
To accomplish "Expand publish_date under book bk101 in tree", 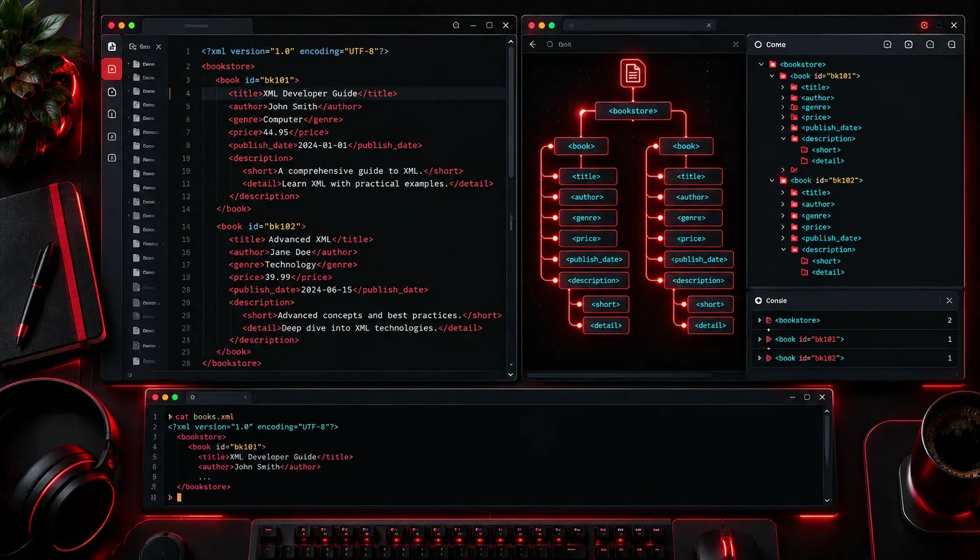I will click(x=783, y=128).
